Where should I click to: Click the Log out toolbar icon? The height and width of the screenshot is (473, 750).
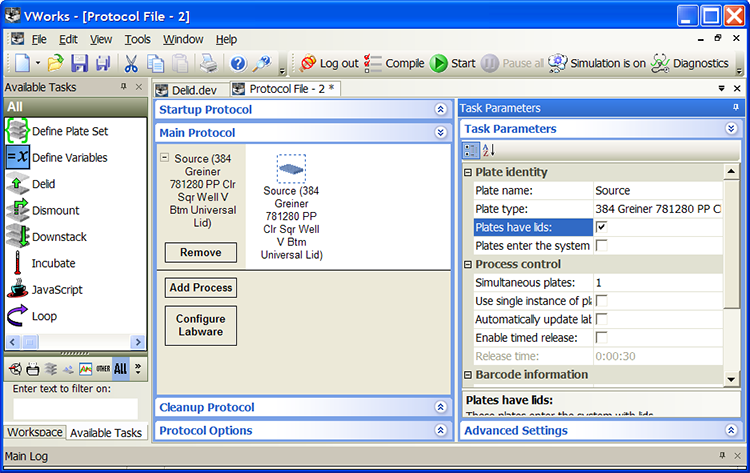308,63
